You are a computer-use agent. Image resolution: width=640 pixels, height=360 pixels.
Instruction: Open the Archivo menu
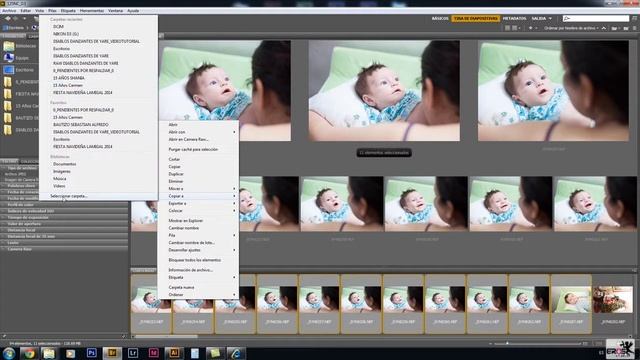(x=9, y=11)
